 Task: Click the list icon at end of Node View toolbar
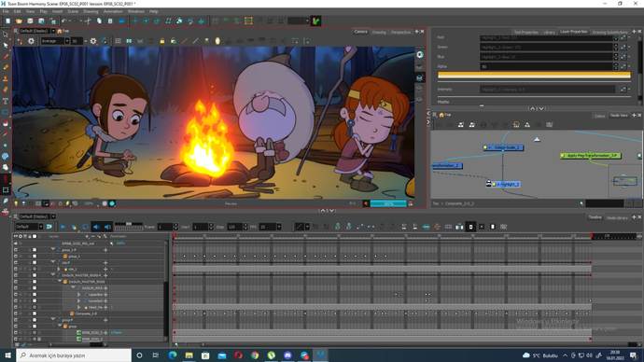click(549, 124)
